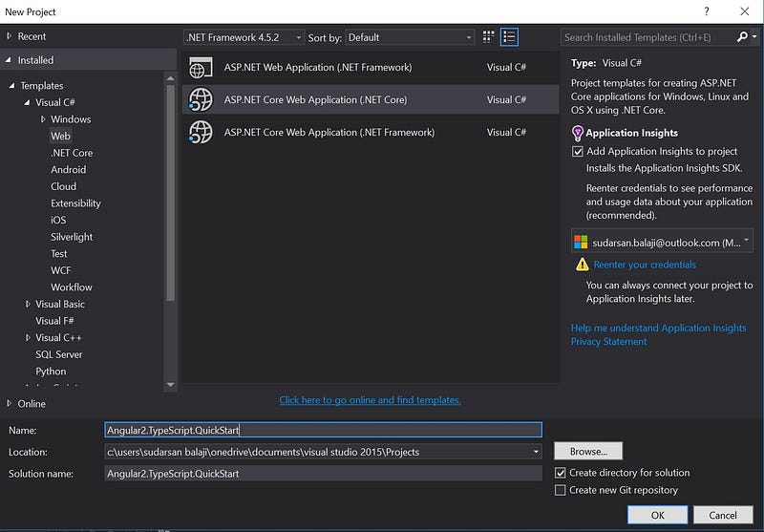Viewport: 764px width, 532px height.
Task: Open the .NET Framework version dropdown
Action: pos(244,37)
